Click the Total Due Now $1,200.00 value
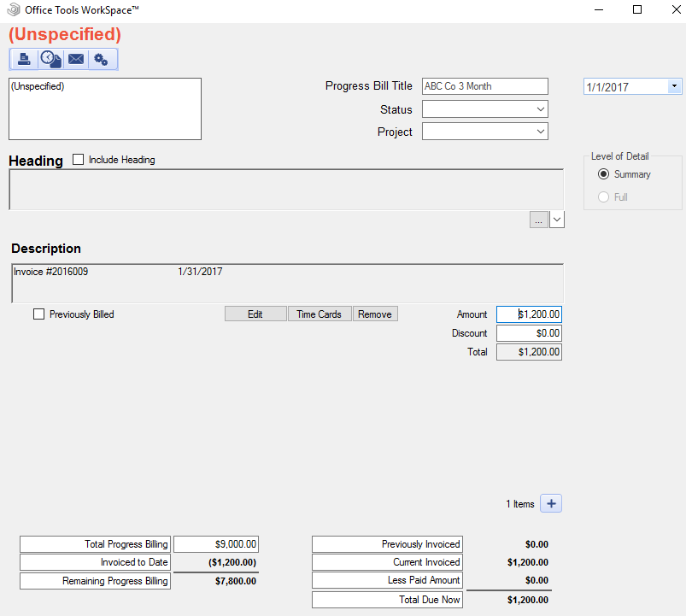This screenshot has width=686, height=616. pos(528,600)
